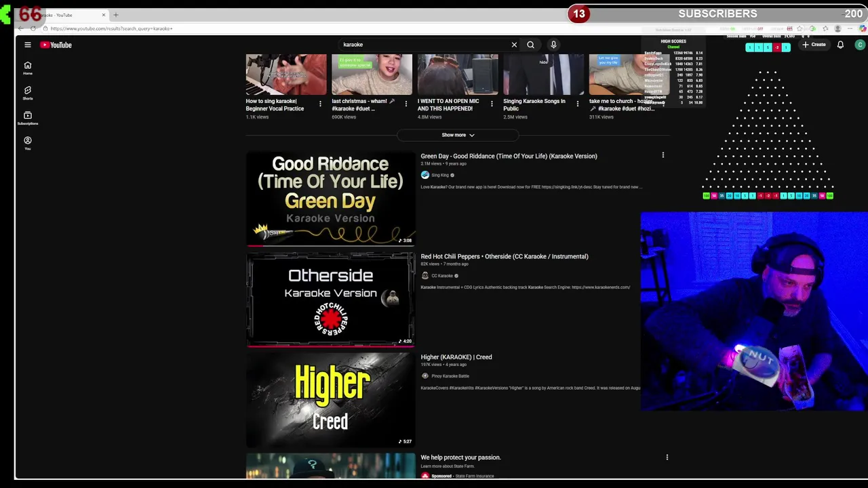Open the Singing Karaoke Songs short thumbnail
This screenshot has height=488, width=868.
tap(543, 75)
